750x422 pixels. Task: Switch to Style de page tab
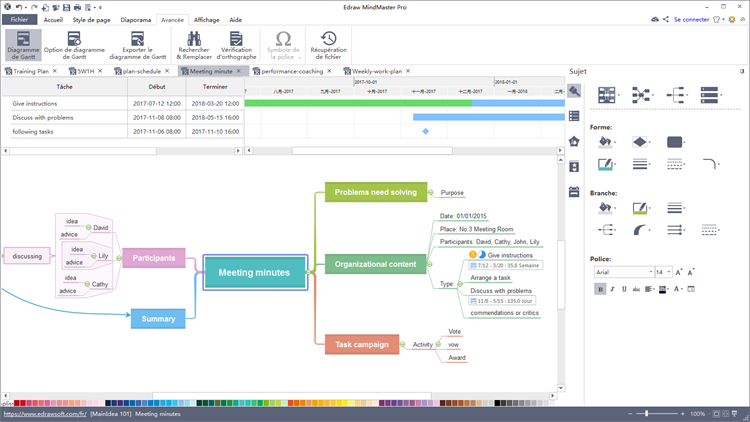click(91, 20)
